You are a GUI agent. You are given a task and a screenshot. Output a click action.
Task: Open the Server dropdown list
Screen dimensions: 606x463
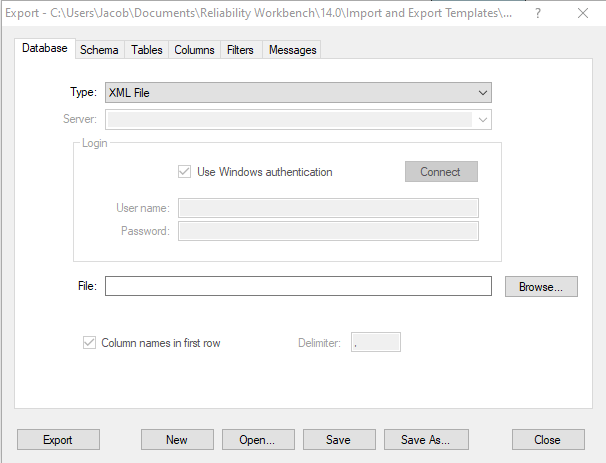tap(483, 120)
